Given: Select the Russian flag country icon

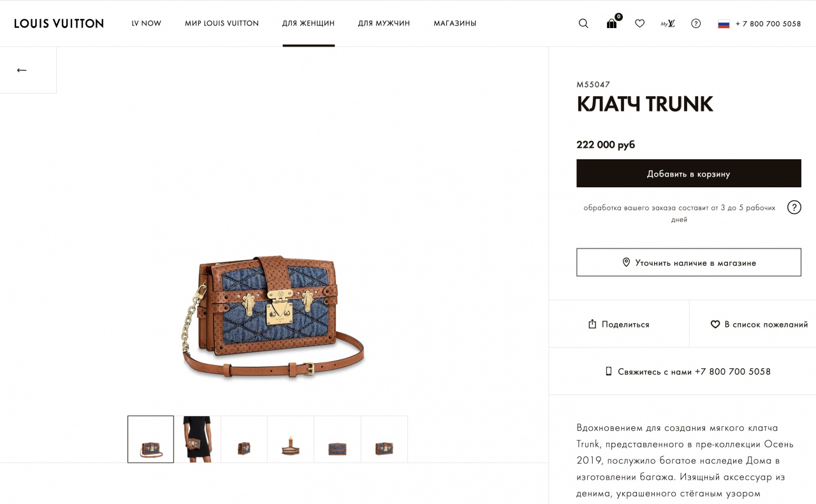Looking at the screenshot, I should (x=724, y=24).
